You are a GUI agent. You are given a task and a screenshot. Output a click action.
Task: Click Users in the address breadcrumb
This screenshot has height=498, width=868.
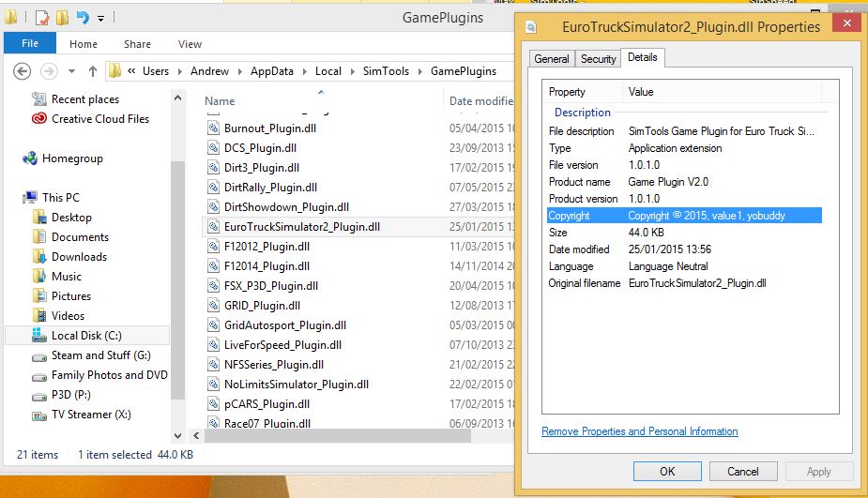pos(156,71)
